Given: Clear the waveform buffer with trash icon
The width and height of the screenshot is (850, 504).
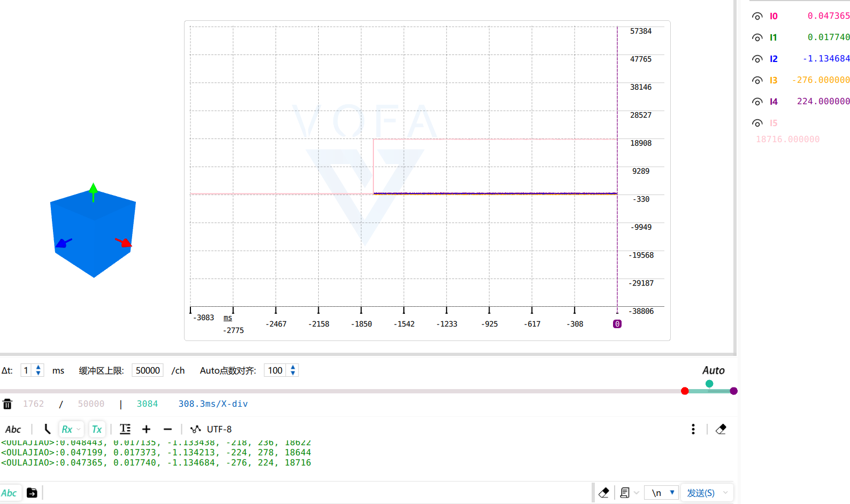Looking at the screenshot, I should [7, 404].
